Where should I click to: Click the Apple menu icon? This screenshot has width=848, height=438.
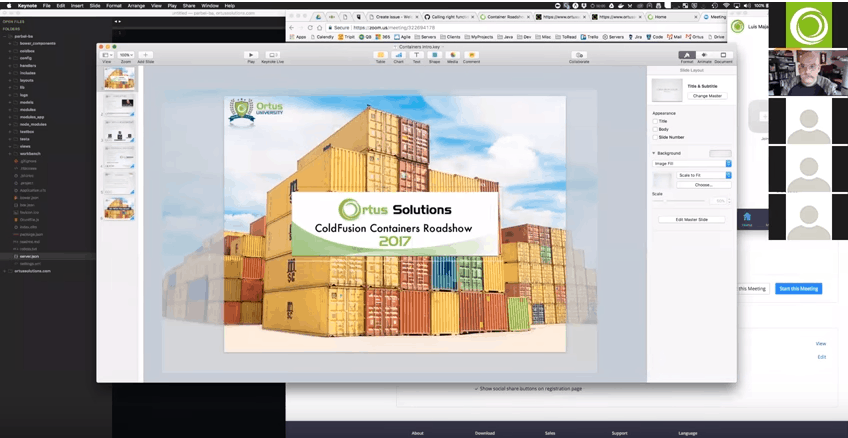9,5
